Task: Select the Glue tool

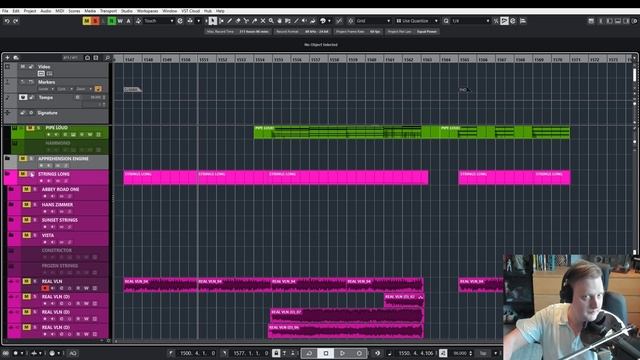Action: pyautogui.click(x=255, y=21)
